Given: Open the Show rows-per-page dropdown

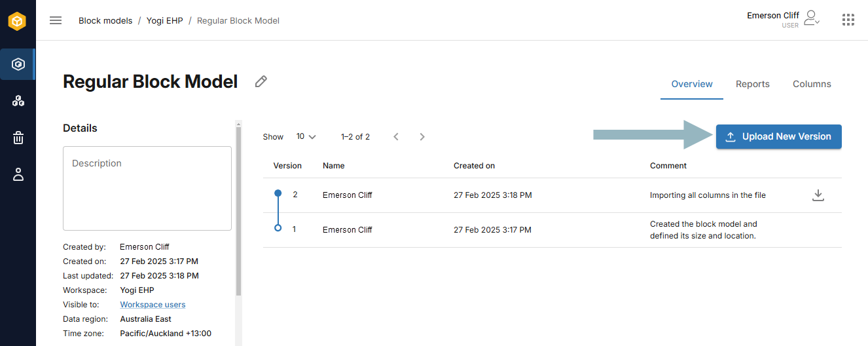Looking at the screenshot, I should coord(306,137).
